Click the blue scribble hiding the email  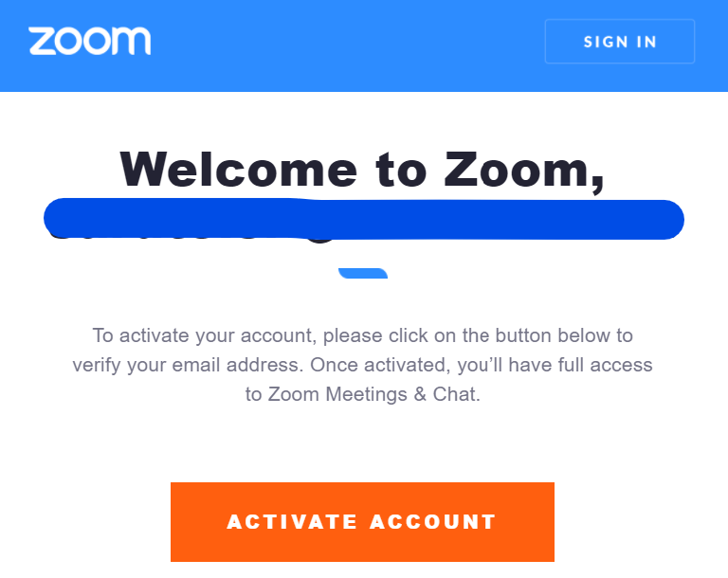tap(364, 219)
